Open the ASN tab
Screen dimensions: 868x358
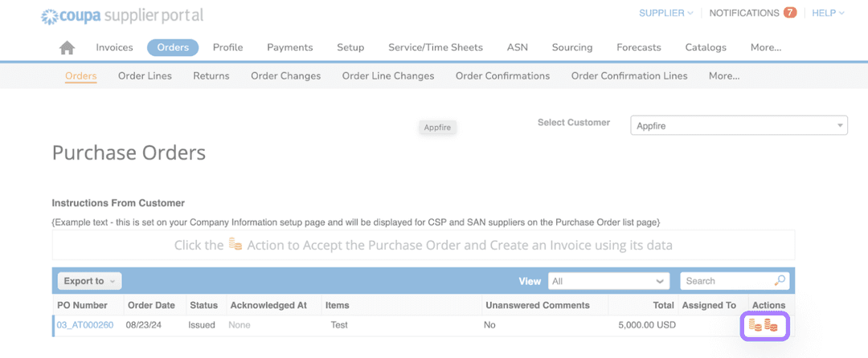518,47
